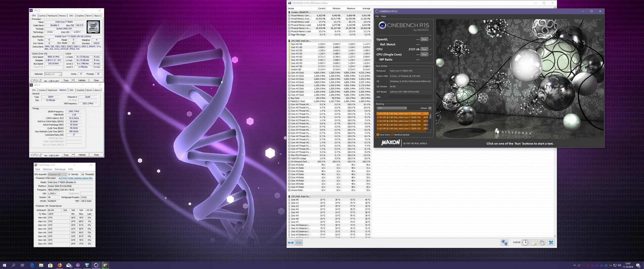Image resolution: width=644 pixels, height=269 pixels.
Task: Click the Info input field in Cinebench
Action: [410, 97]
